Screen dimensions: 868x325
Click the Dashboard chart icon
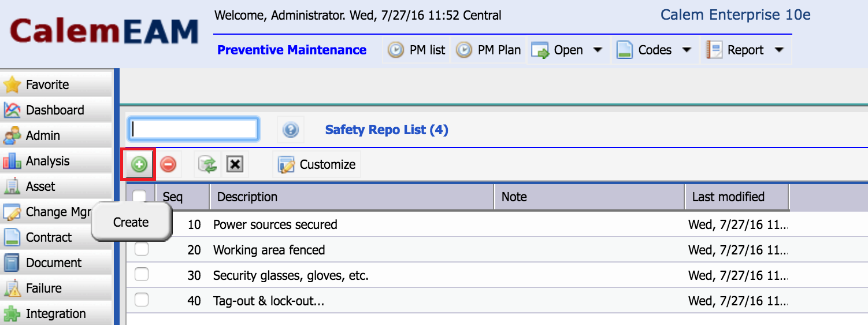click(x=12, y=110)
